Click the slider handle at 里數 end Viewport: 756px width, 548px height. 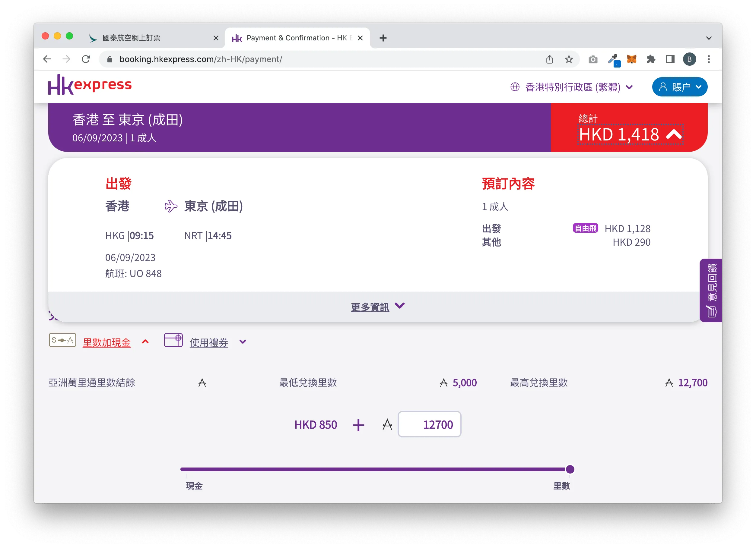tap(570, 469)
